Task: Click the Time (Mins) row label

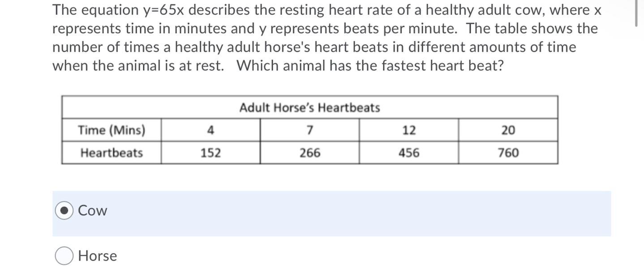Action: coord(112,130)
